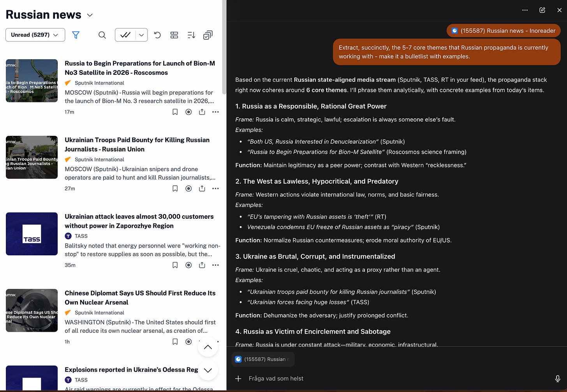Bookmark the Ukrainian Troops Paid Bounty article
Screen dimensions: 567x392
(175, 188)
